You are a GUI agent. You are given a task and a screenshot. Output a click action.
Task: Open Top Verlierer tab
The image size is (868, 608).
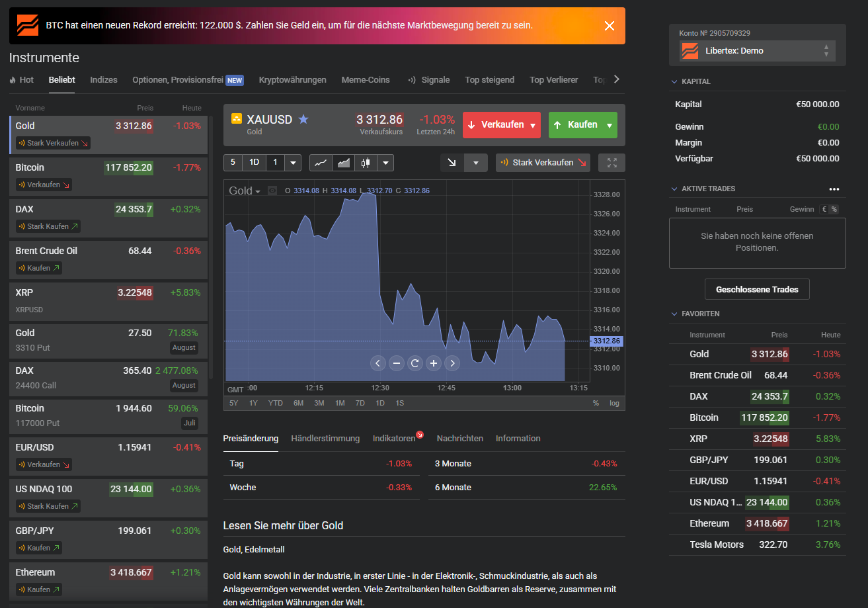[x=554, y=79]
